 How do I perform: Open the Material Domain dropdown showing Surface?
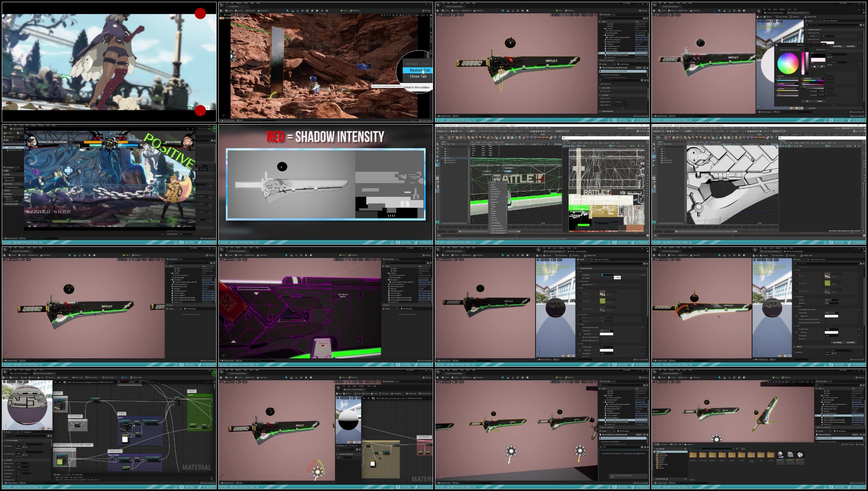tap(23, 463)
